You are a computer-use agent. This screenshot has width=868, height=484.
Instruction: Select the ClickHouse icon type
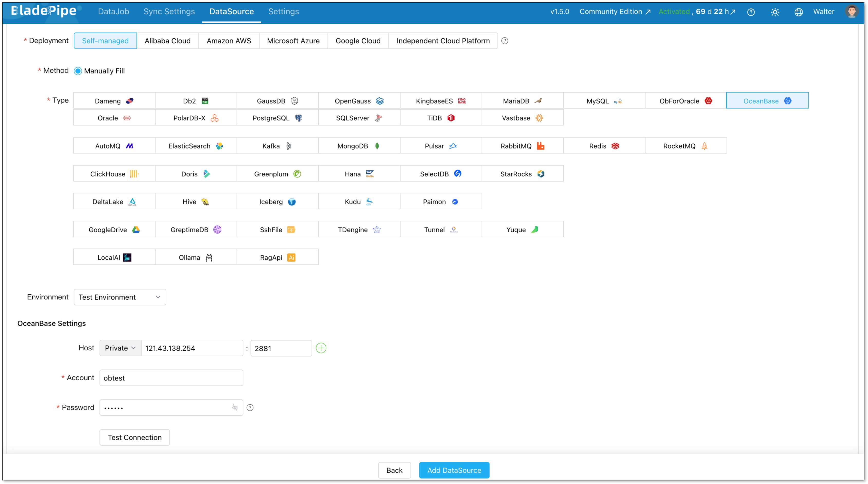(x=134, y=174)
